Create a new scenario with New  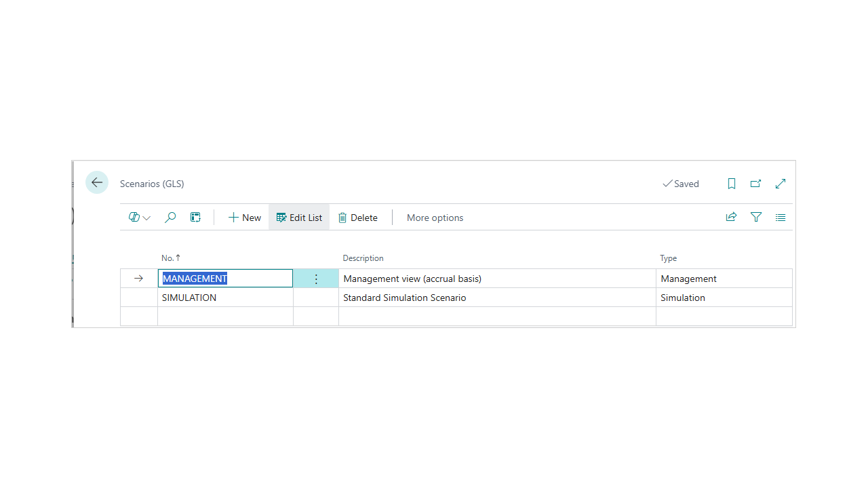point(244,218)
